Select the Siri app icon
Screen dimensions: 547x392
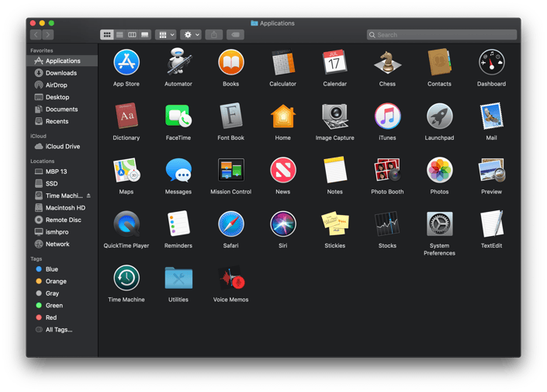[282, 224]
